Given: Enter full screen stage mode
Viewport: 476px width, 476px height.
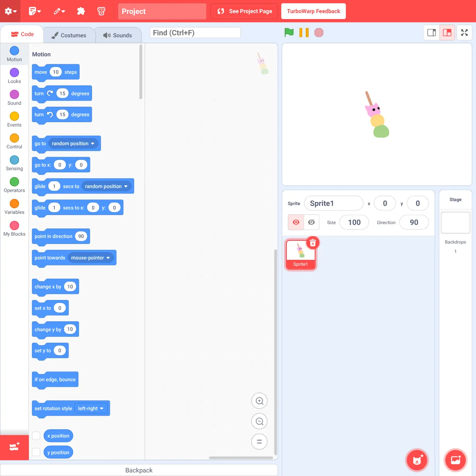Looking at the screenshot, I should (464, 33).
